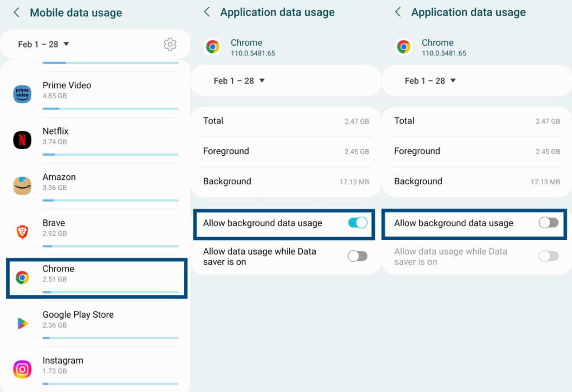Enable Allow data usage while Data saver in middle screen
The height and width of the screenshot is (392, 572).
[357, 256]
